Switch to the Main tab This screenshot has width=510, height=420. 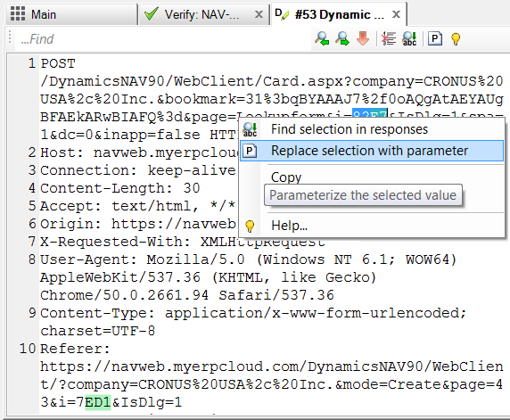click(71, 14)
